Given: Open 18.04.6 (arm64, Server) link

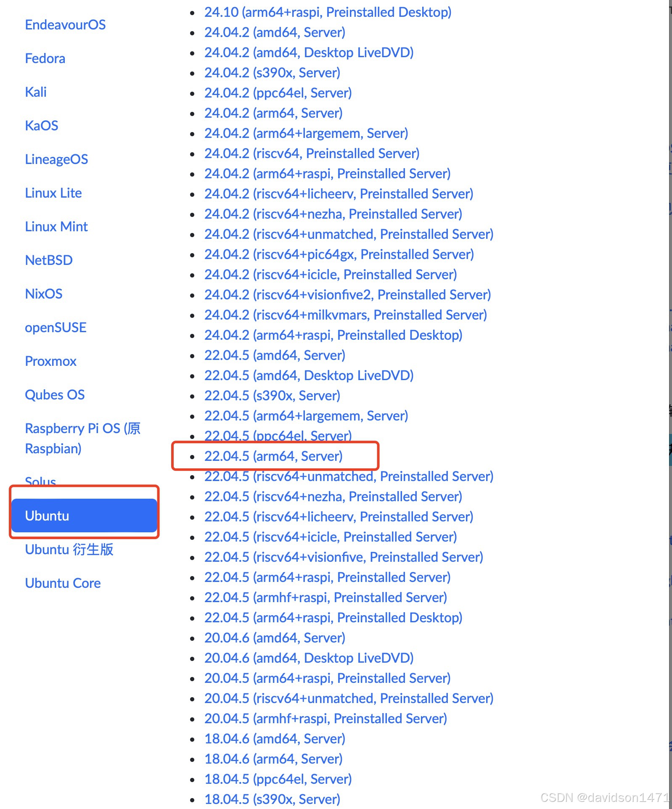Looking at the screenshot, I should click(x=273, y=759).
